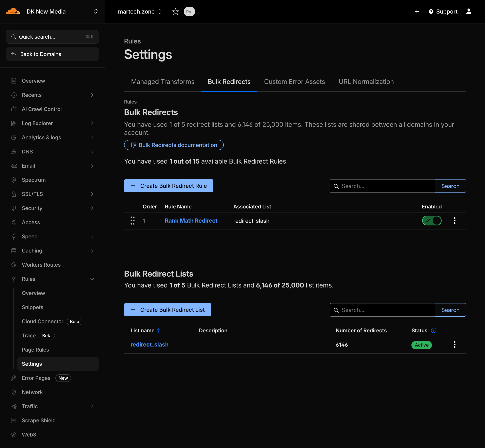Screen dimensions: 485x448
Task: Open the redirect_slash list details
Action: [x=150, y=344]
